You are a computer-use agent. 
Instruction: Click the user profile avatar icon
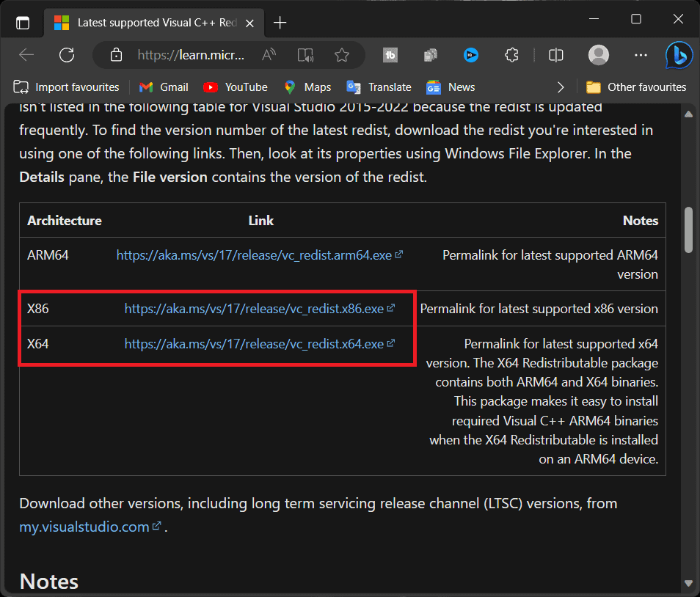[x=599, y=55]
